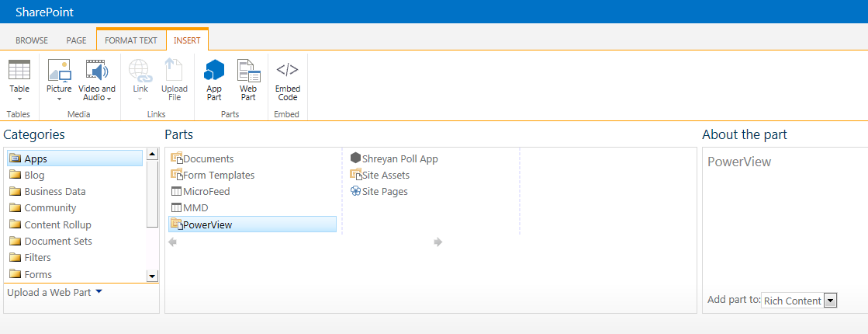Screen dimensions: 868x334
Task: Click the Forms folder icon
Action: 15,274
